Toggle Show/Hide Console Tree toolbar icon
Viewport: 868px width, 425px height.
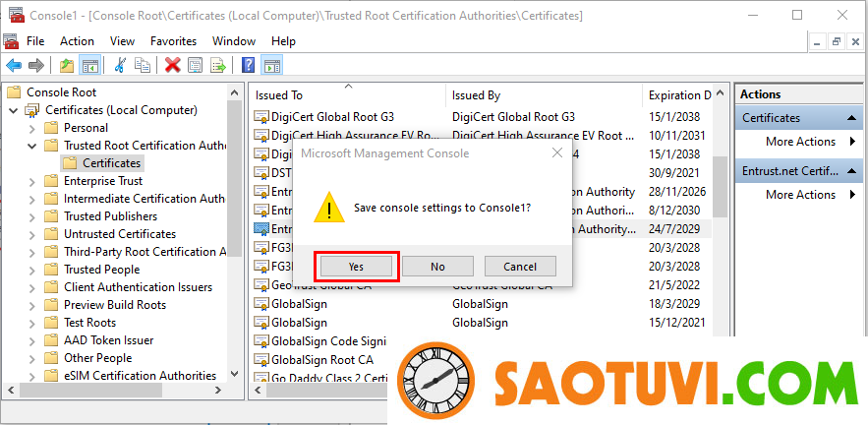click(x=89, y=66)
